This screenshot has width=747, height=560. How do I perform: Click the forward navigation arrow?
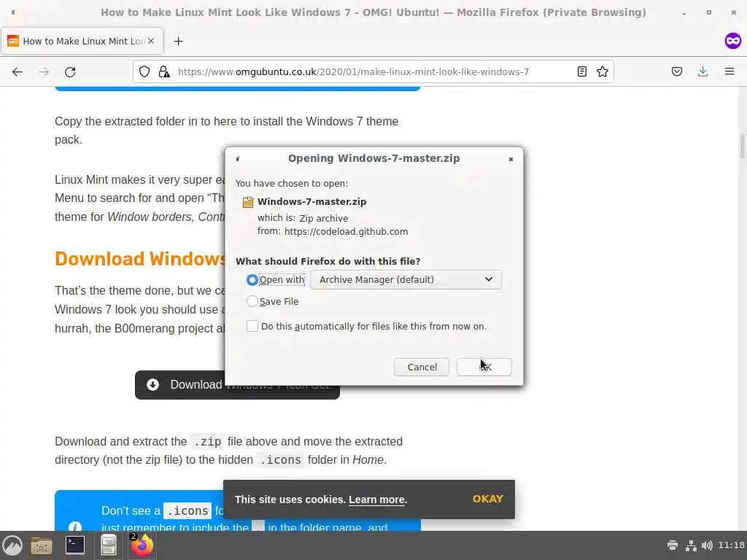click(x=43, y=72)
